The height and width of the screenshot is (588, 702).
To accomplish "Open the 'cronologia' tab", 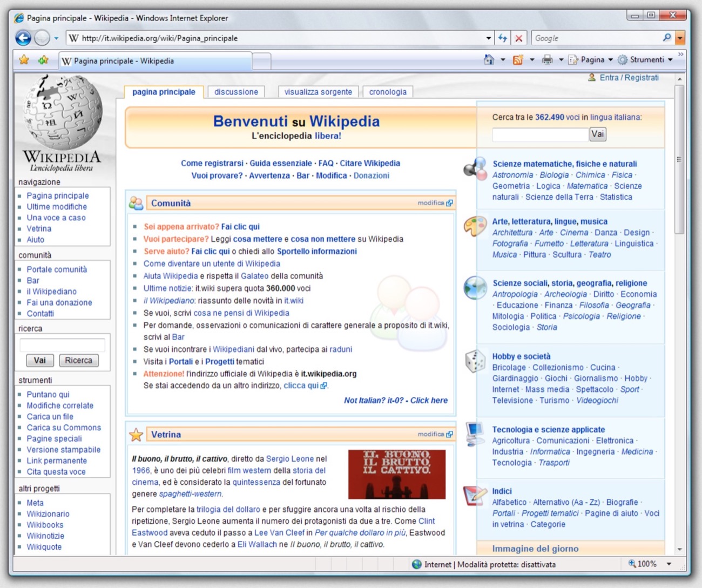I will click(388, 92).
